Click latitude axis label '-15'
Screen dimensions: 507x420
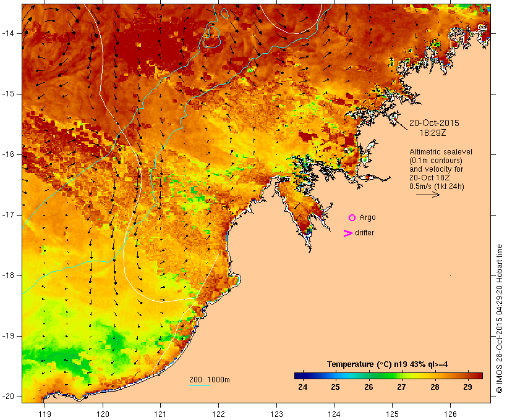tap(8, 94)
